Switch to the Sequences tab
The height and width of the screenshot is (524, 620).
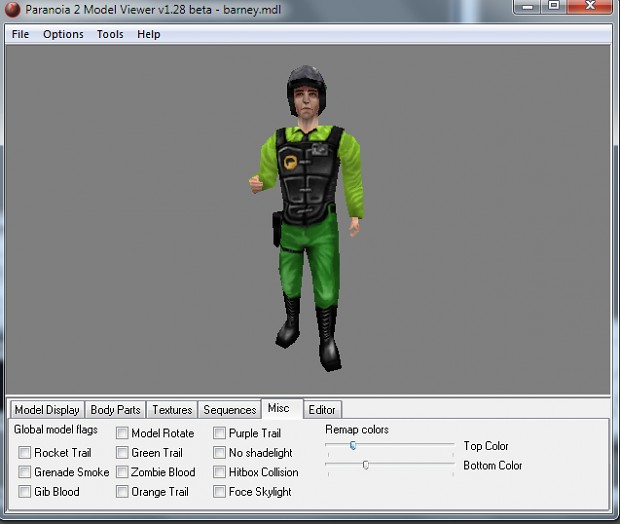[x=230, y=410]
